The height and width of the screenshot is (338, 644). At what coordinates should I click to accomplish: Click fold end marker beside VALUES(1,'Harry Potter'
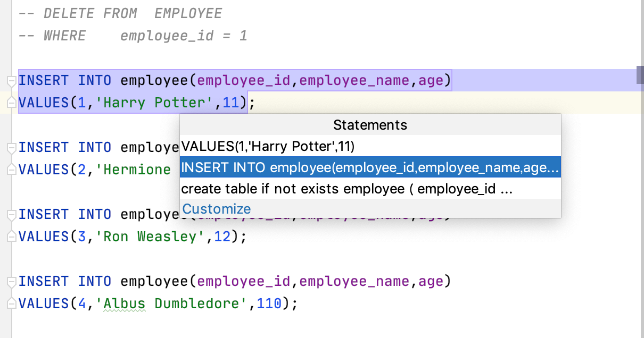pyautogui.click(x=11, y=103)
